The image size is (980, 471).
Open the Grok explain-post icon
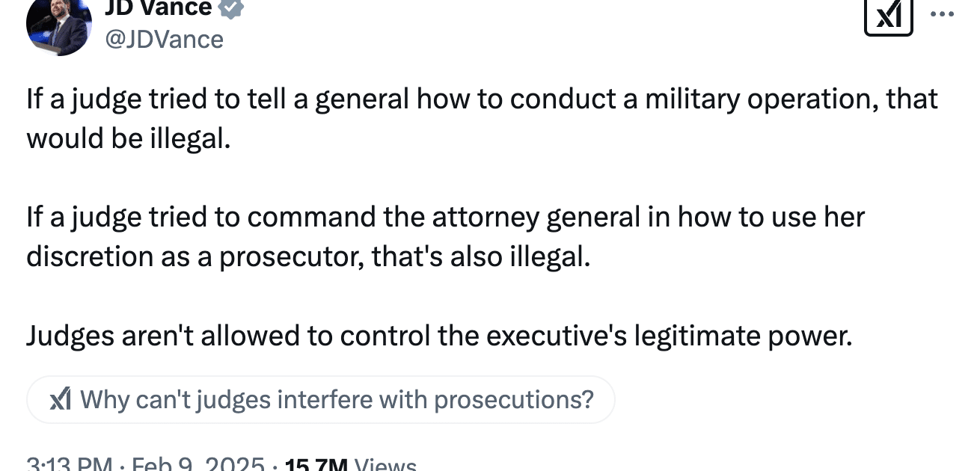coord(888,14)
